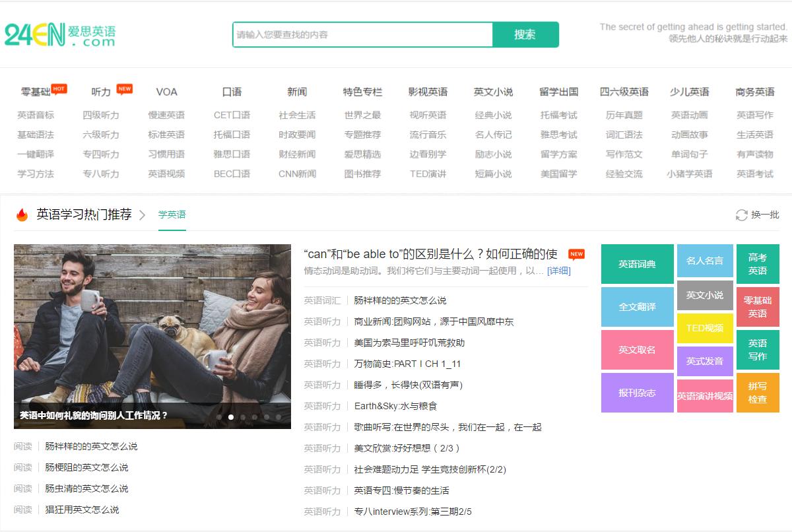This screenshot has width=792, height=532.
Task: Open the CNN新闻 link under 新闻
Action: point(298,174)
